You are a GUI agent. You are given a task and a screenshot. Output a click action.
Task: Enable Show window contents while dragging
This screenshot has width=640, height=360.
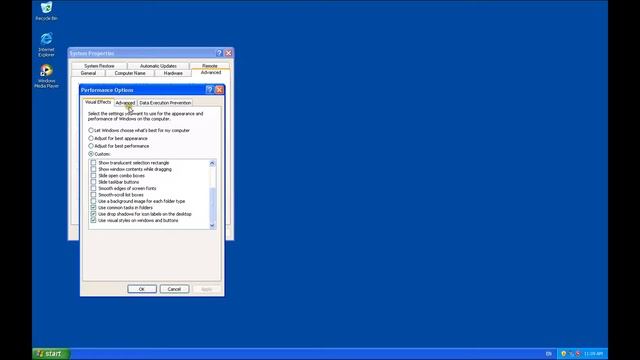coord(93,169)
